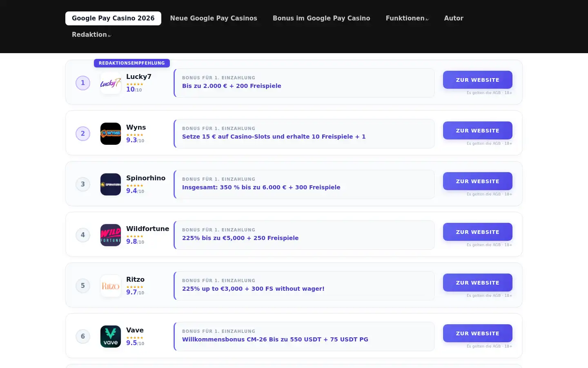Select rank badge number 2

click(83, 134)
